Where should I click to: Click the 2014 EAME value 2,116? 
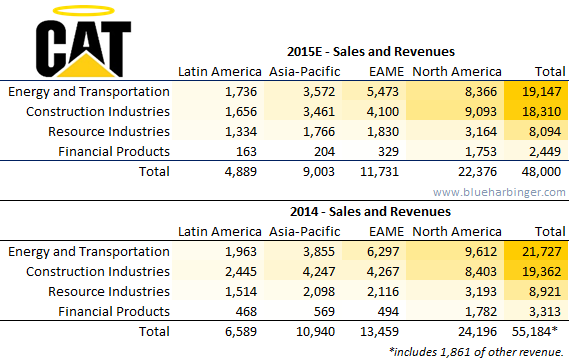pos(383,291)
